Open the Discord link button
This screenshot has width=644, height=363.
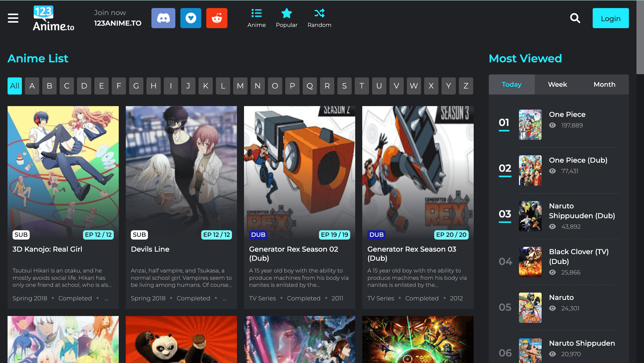point(163,18)
